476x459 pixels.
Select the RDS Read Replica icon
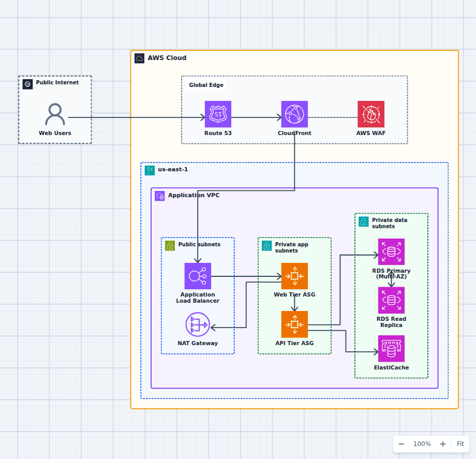[391, 300]
